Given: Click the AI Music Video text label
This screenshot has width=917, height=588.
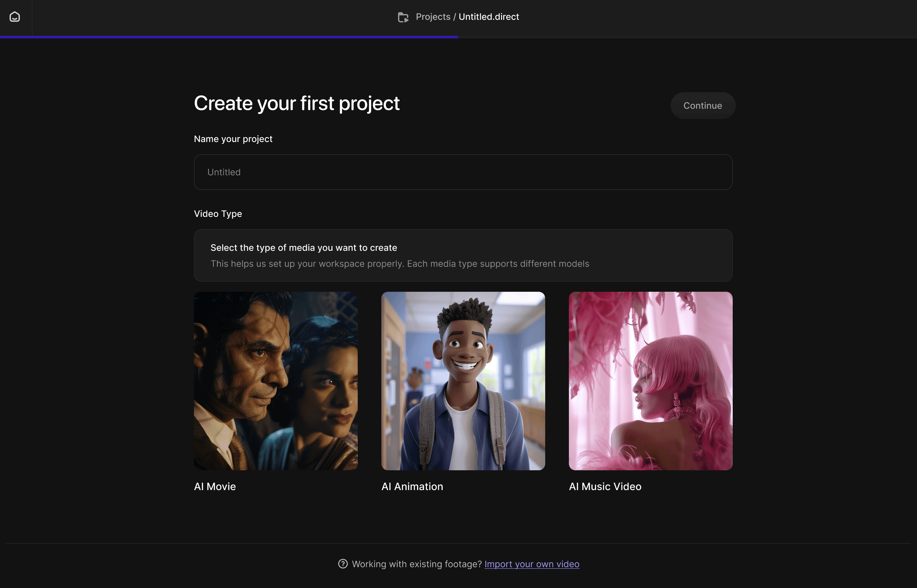Looking at the screenshot, I should point(605,487).
